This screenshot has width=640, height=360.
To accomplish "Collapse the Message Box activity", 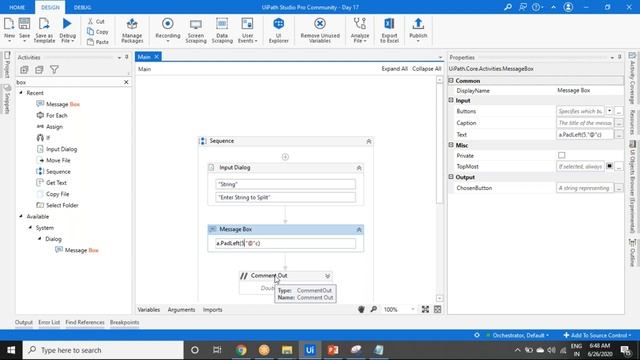I will [x=359, y=230].
